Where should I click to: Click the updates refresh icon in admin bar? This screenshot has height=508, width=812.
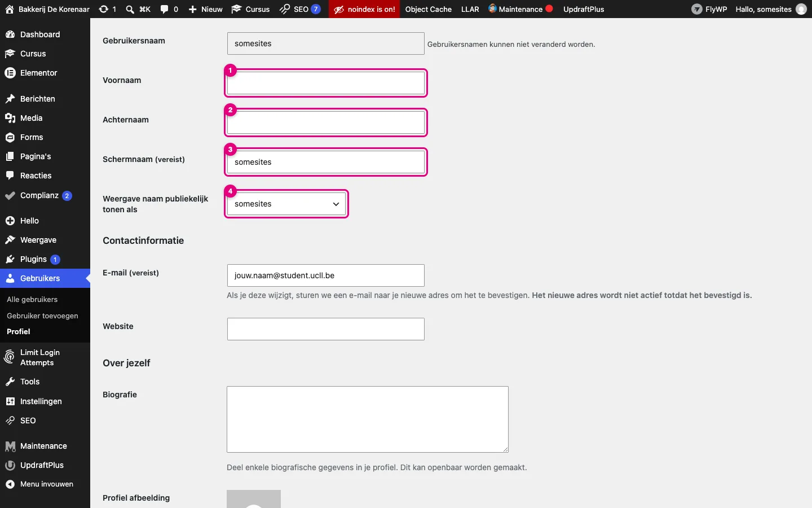pos(103,9)
